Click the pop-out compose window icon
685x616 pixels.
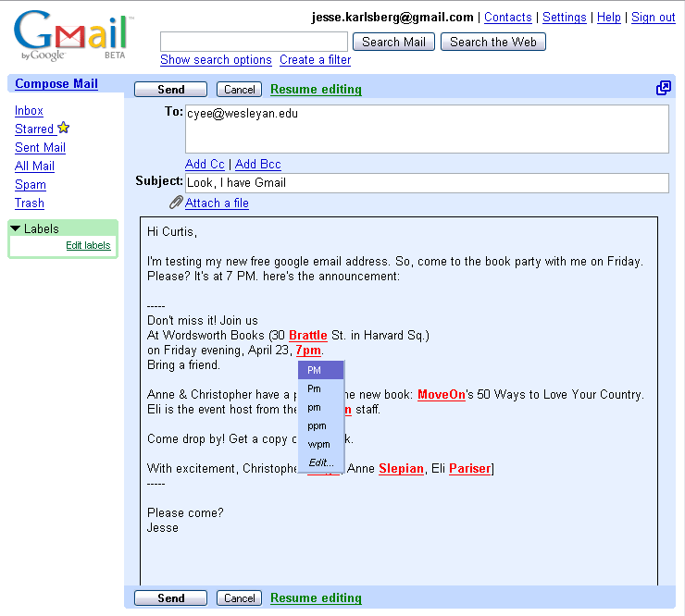[x=663, y=88]
